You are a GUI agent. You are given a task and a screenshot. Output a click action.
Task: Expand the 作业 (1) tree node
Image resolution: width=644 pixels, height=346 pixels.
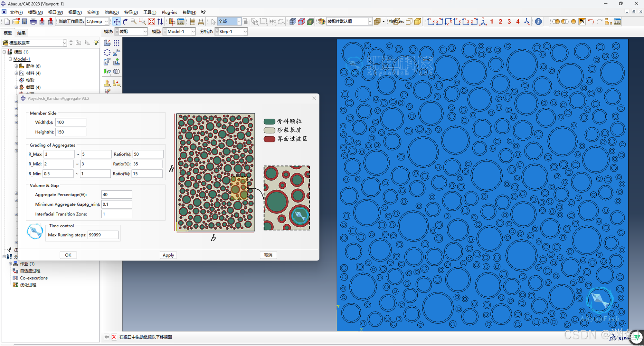(x=10, y=264)
